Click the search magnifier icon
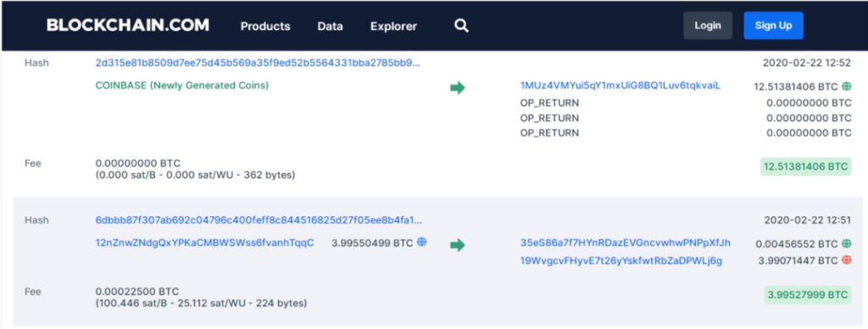The image size is (868, 329). [x=461, y=25]
